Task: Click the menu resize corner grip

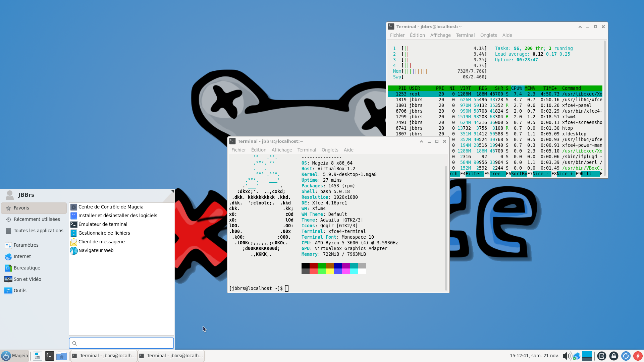Action: tap(172, 191)
